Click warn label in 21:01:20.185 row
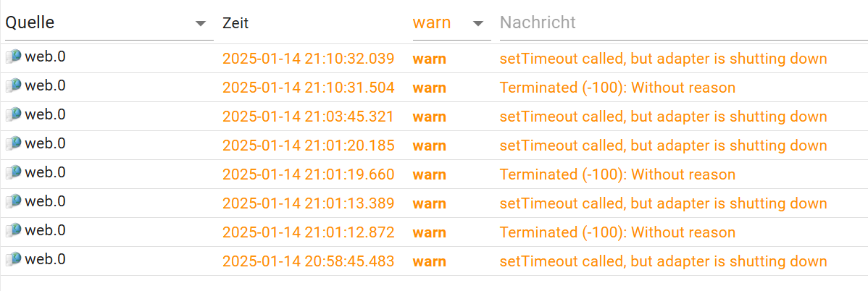This screenshot has width=868, height=291. tap(429, 145)
